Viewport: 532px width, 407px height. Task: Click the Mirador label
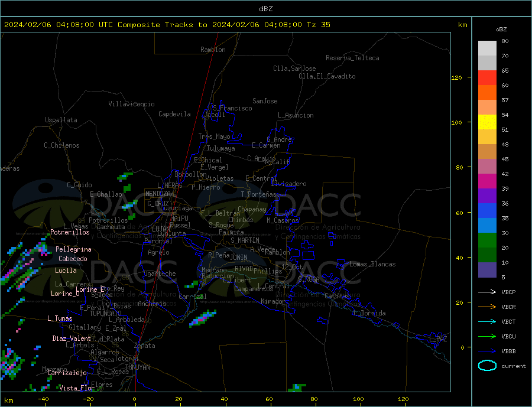[x=273, y=301]
